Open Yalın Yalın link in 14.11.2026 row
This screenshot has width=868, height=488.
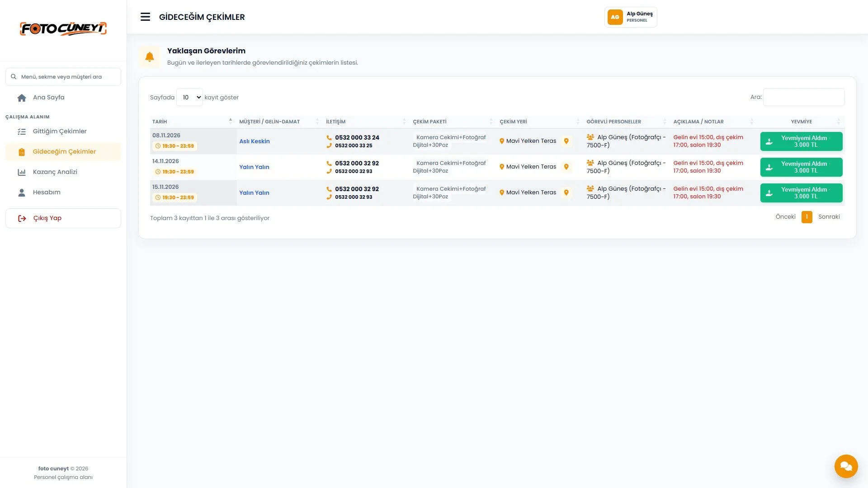(254, 167)
